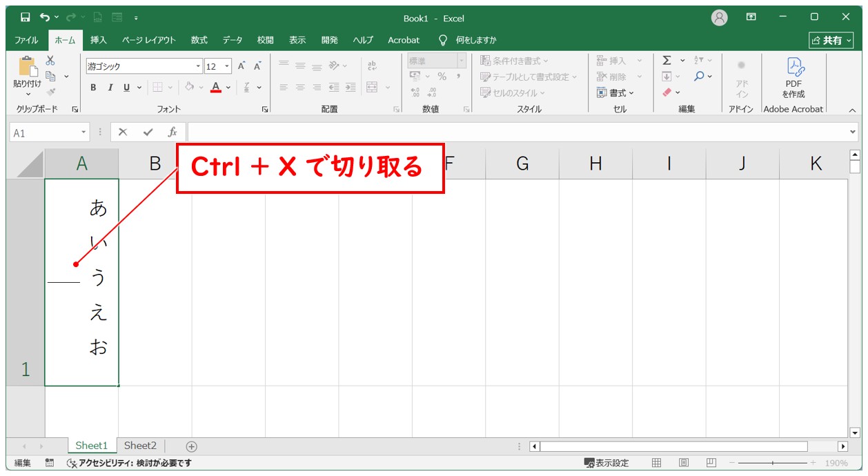The height and width of the screenshot is (476, 868).
Task: Click the Paste clipboard icon
Action: (27, 66)
